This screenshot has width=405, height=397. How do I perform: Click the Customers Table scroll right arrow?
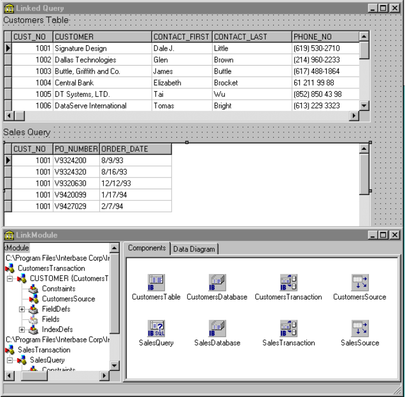coord(355,116)
